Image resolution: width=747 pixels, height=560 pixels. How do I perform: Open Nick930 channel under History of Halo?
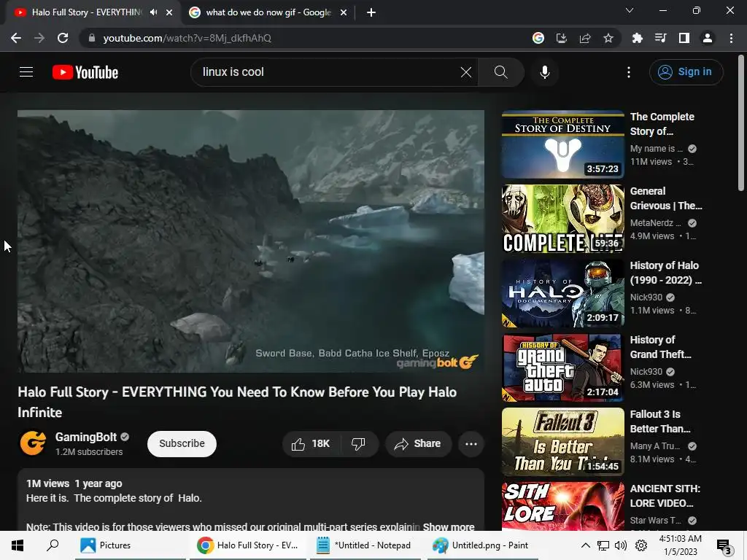click(x=646, y=297)
